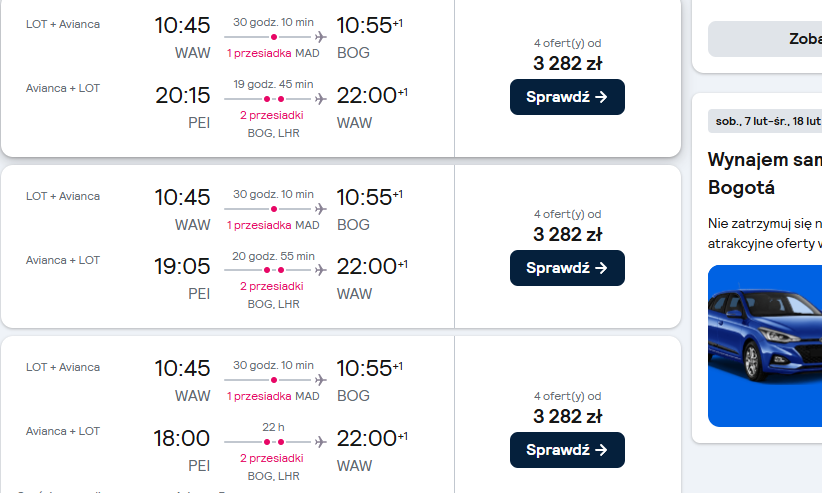Click the airplane icon on the 18:00 PEI–WAW leg
822x493 pixels.
click(x=320, y=442)
